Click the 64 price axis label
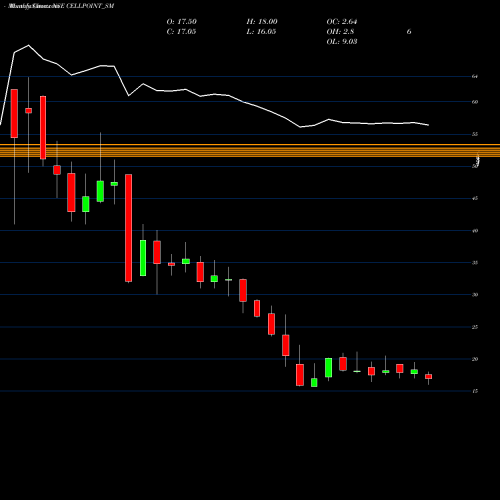Viewport: 500px width, 500px height. point(475,77)
